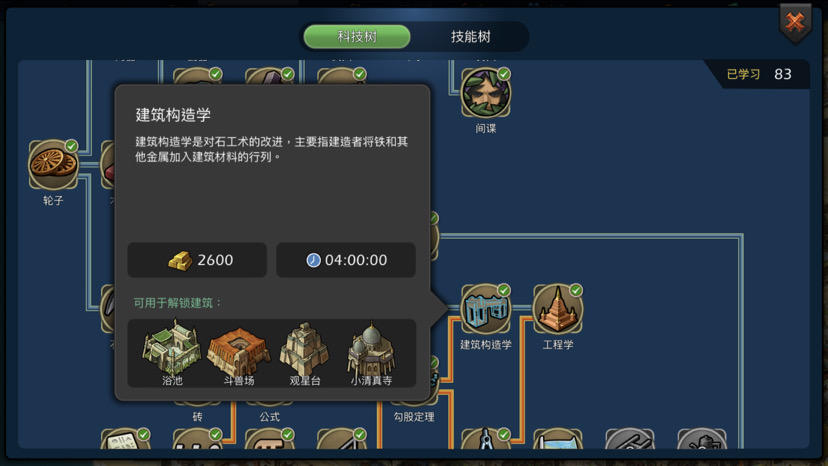Close the technology tree window
Screen dimensions: 828x466
click(795, 23)
